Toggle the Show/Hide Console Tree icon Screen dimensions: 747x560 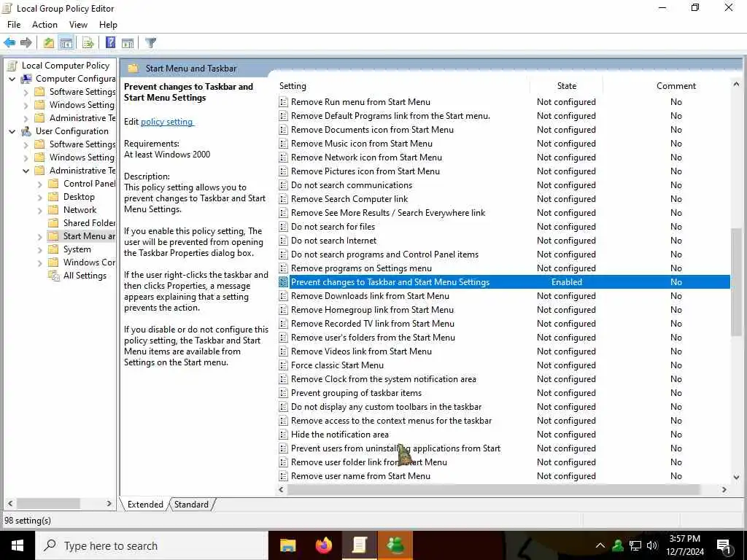coord(66,43)
